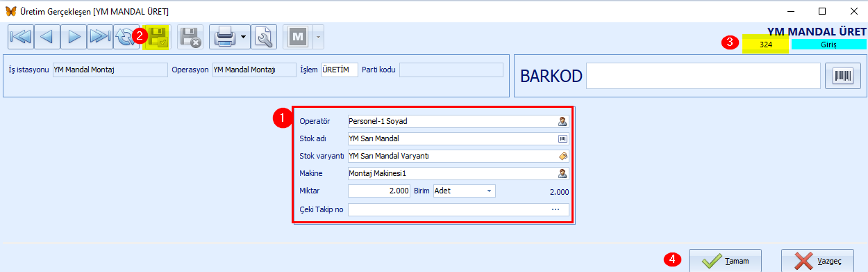Viewport: 868px width, 272px height.
Task: Click the İş istasyonu field
Action: (x=110, y=70)
